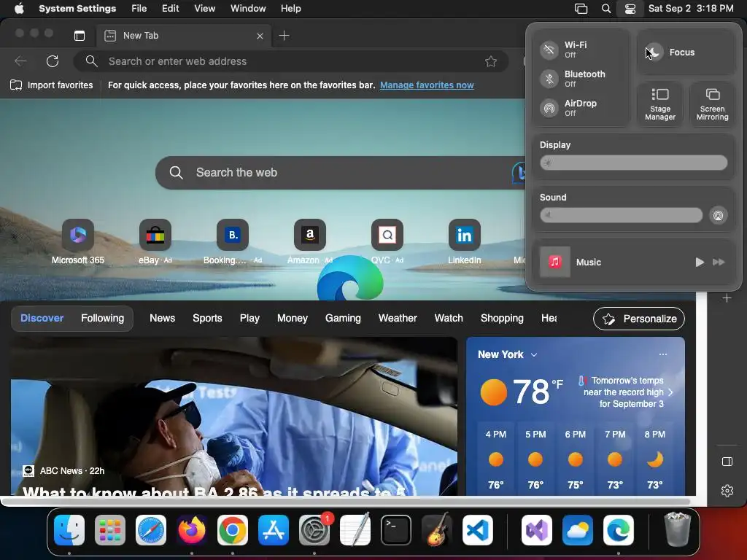Screen dimensions: 747x560
Task: Click the address bar field
Action: pyautogui.click(x=290, y=61)
